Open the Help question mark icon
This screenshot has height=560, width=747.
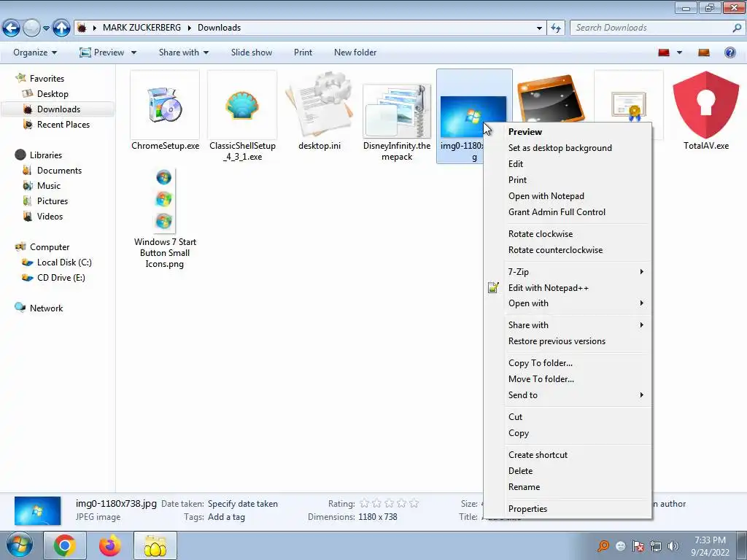coord(729,52)
